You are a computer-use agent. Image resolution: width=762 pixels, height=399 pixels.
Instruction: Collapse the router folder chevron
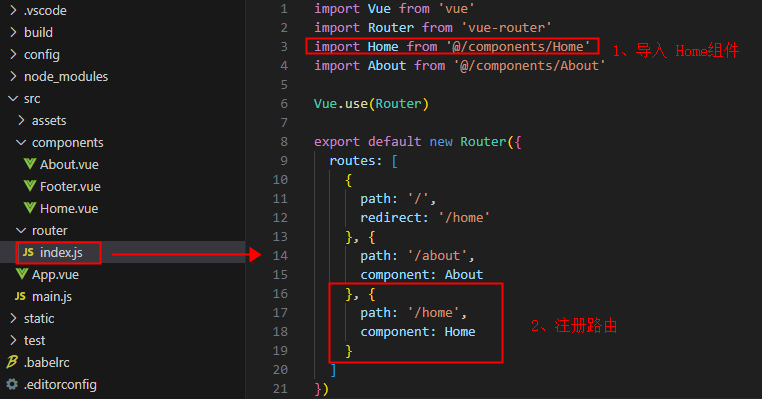(21, 230)
